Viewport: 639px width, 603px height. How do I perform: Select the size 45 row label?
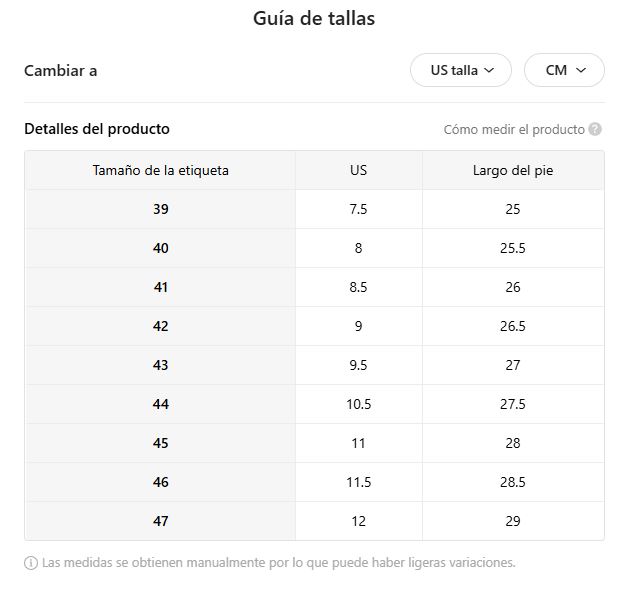pyautogui.click(x=161, y=443)
